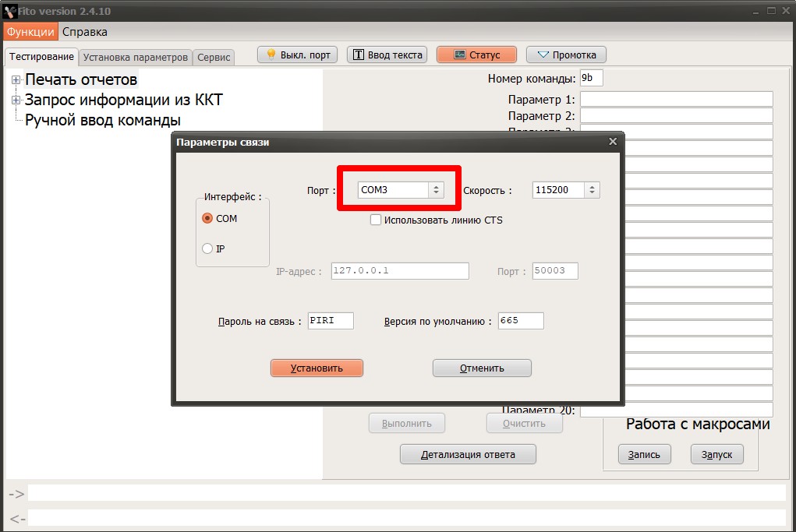Screen dimensions: 796x532
Task: Click the light bulb 'Выкл. порт' button
Action: (297, 55)
